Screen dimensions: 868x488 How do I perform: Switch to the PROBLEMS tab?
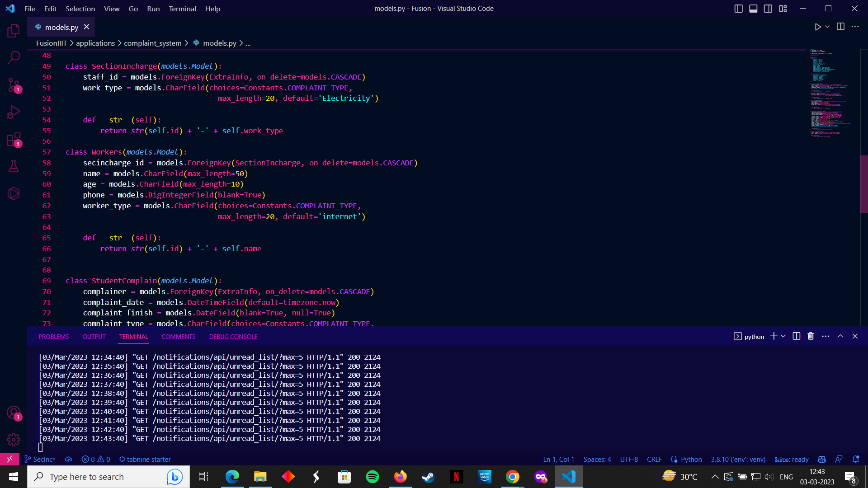point(53,336)
